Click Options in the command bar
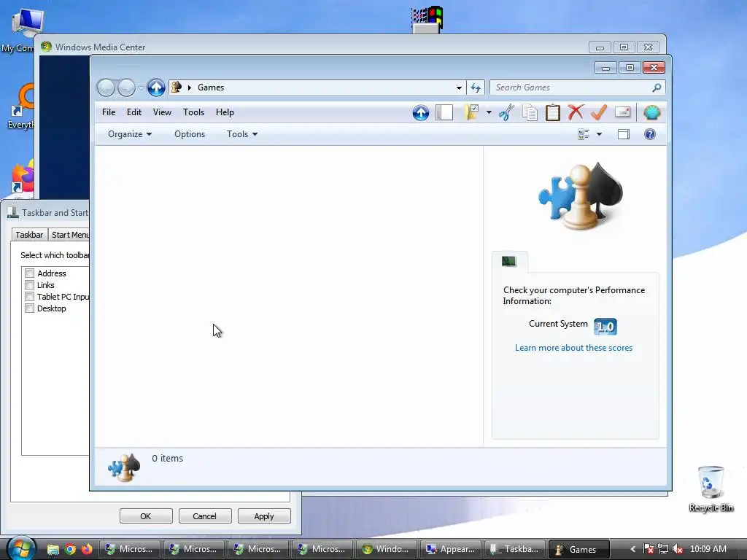747x560 pixels. (190, 134)
